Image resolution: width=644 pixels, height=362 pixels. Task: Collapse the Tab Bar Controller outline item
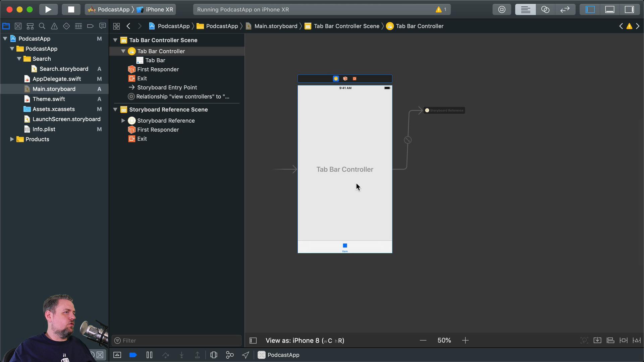coord(123,51)
